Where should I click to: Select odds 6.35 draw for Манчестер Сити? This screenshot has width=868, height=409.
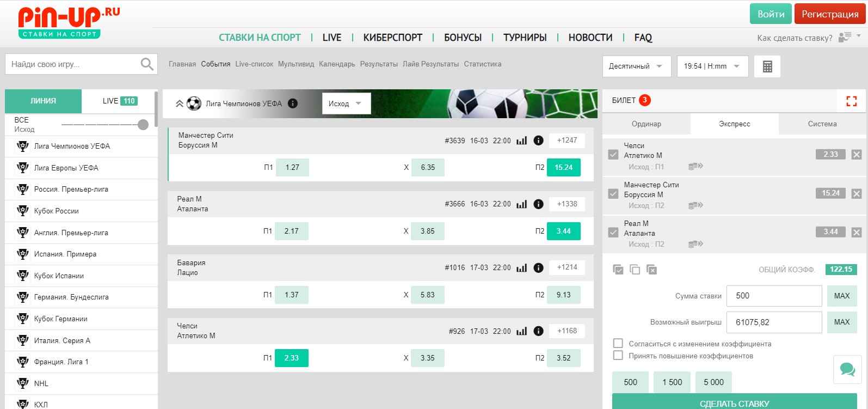point(428,168)
